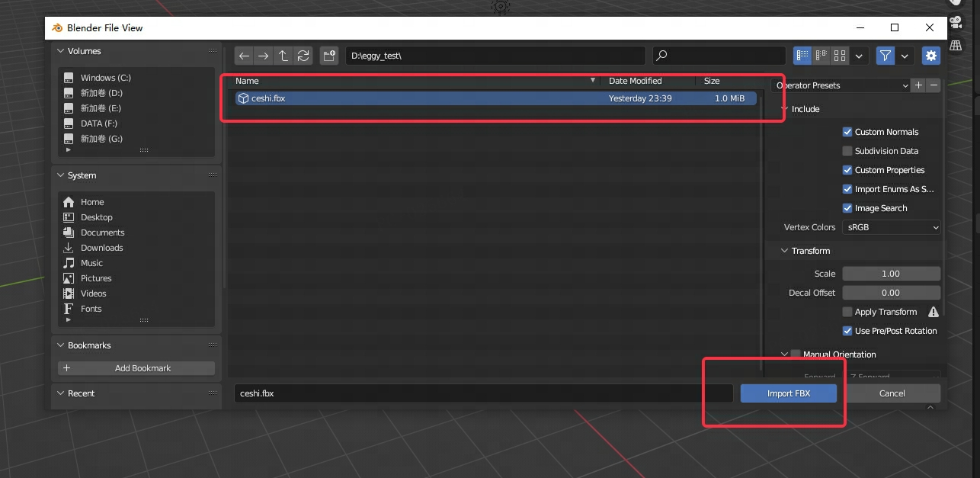980x478 pixels.
Task: Open the Downloads system folder
Action: click(x=101, y=248)
